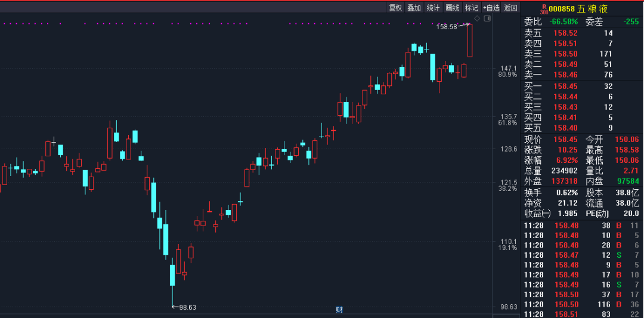Click the 总量 value 234902
This screenshot has height=318, width=644.
pyautogui.click(x=564, y=171)
